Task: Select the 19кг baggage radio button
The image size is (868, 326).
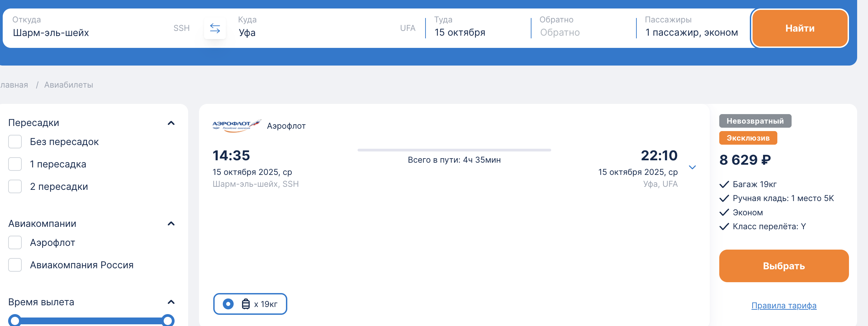Action: (228, 304)
